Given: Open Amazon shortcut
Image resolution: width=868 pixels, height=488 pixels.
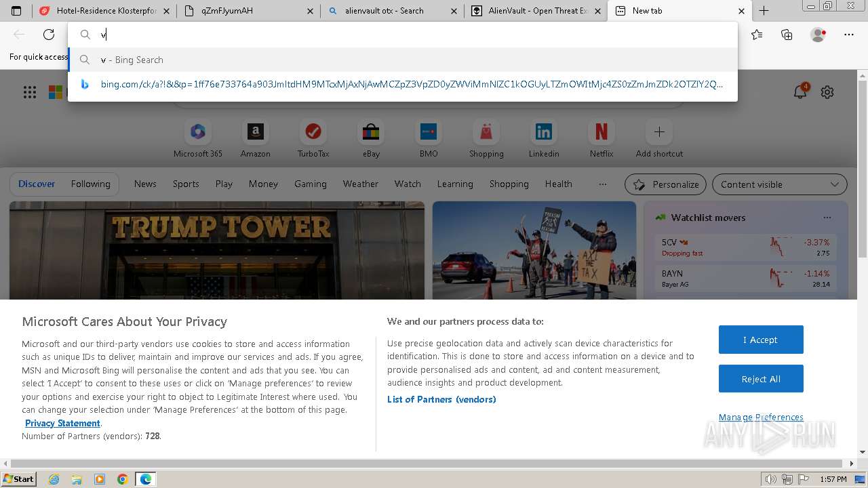Looking at the screenshot, I should click(255, 139).
